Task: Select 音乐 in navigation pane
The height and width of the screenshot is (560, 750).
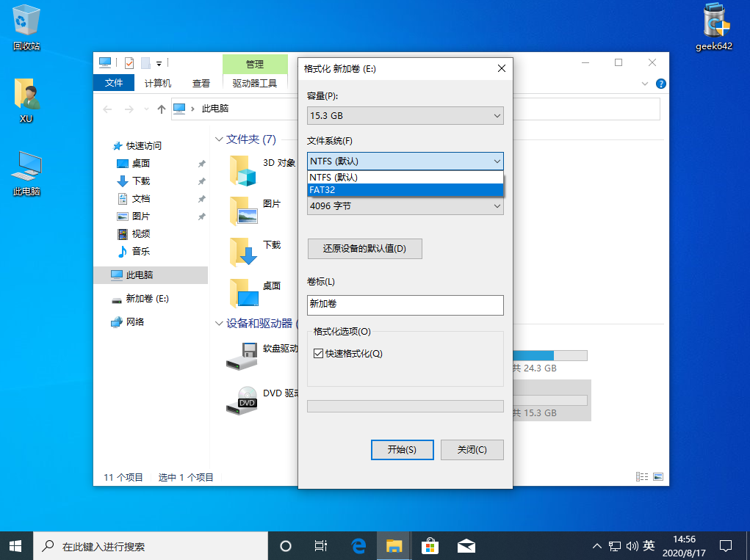Action: point(140,251)
